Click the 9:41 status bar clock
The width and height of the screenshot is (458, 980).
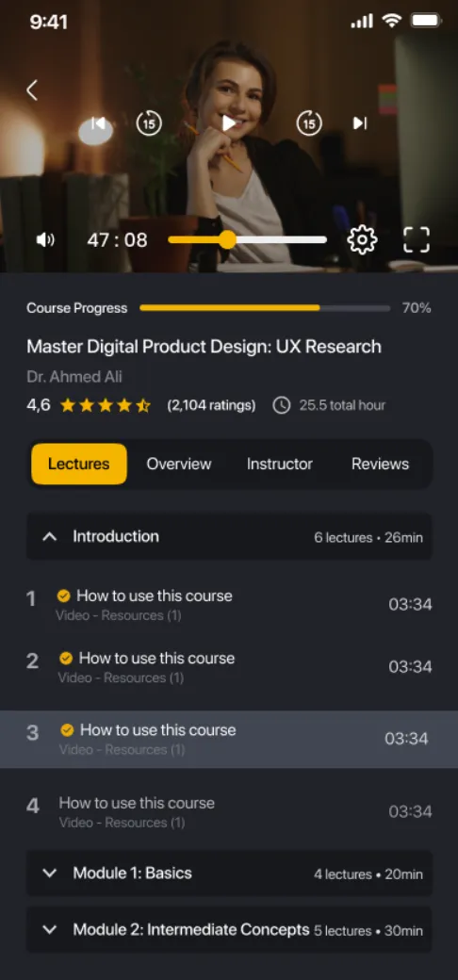(x=49, y=22)
